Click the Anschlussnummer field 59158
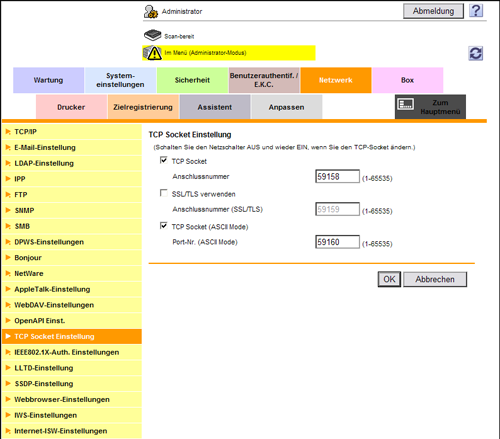Image resolution: width=500 pixels, height=439 pixels. [337, 176]
